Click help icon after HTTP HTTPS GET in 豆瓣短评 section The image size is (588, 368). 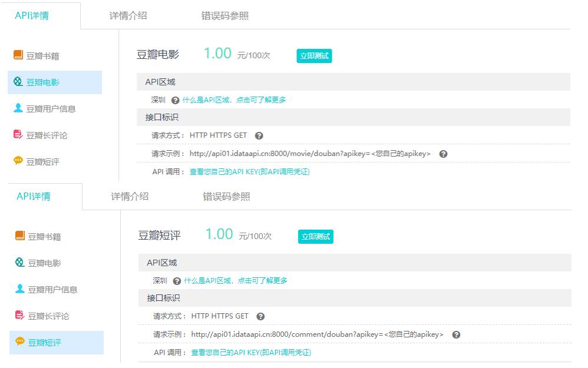[x=260, y=317]
